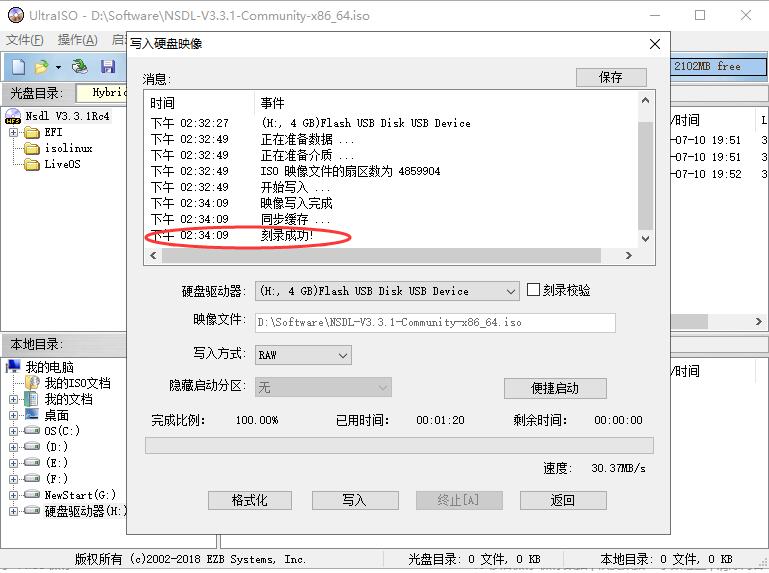Select the EFI folder in tree

[x=53, y=132]
